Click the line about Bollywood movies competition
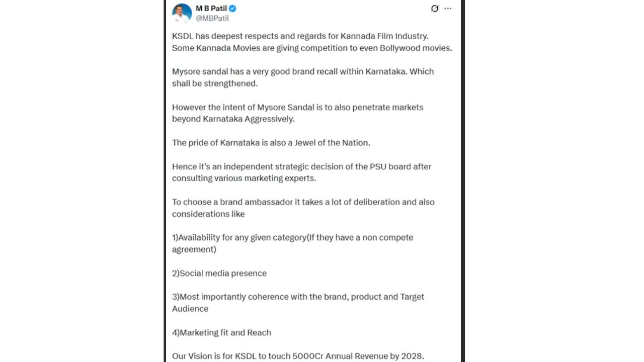644x362 pixels. [x=312, y=48]
